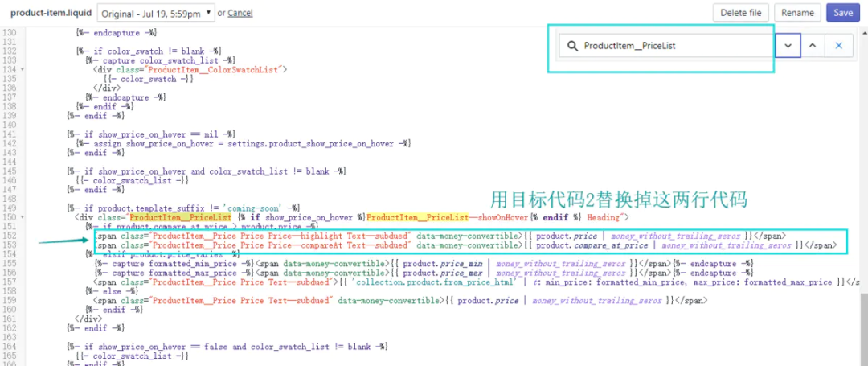This screenshot has height=366, width=868.
Task: Save the product-item.liquid file
Action: (x=842, y=13)
